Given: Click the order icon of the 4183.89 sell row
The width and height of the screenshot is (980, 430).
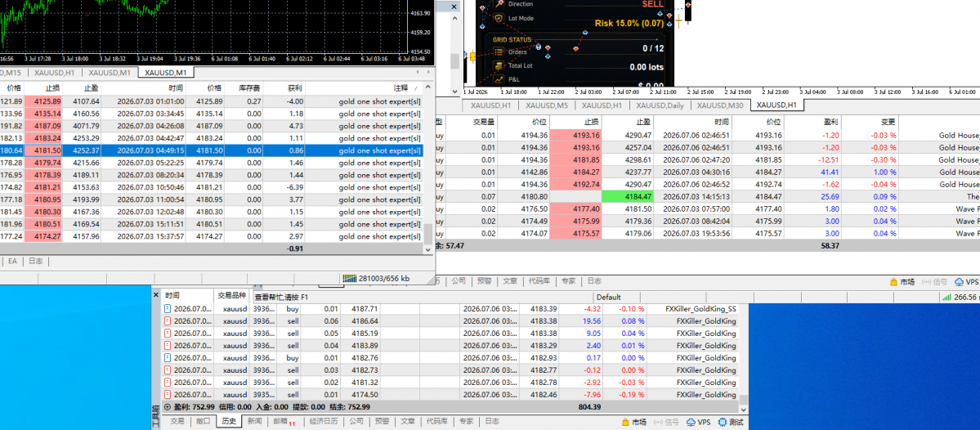Looking at the screenshot, I should tap(167, 346).
